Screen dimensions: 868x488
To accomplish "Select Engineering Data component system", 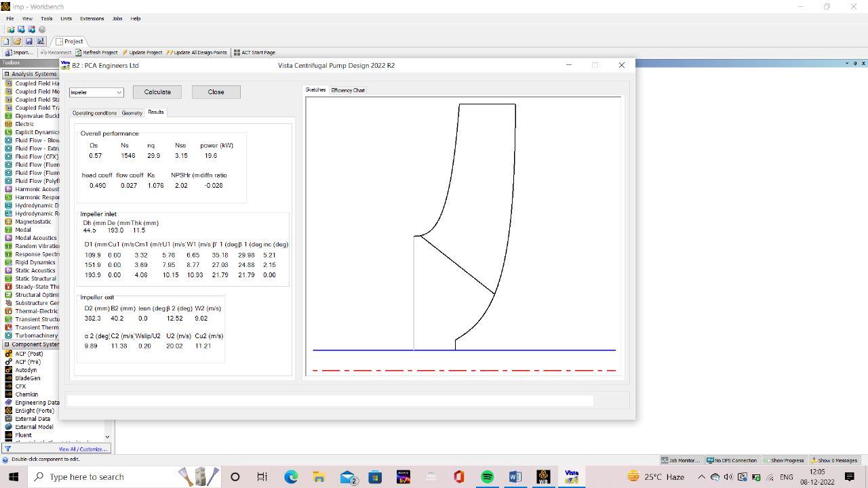I will pyautogui.click(x=32, y=403).
